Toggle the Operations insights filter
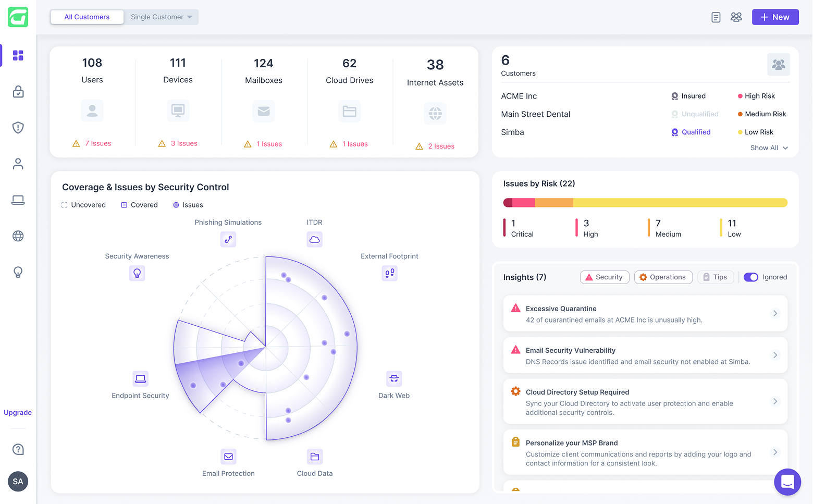Screen dimensions: 813x504 point(663,277)
